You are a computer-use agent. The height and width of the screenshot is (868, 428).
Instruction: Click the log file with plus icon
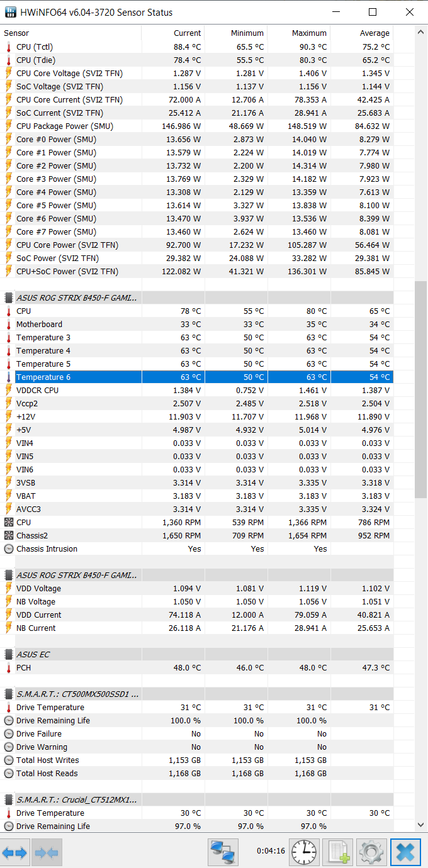[x=338, y=853]
